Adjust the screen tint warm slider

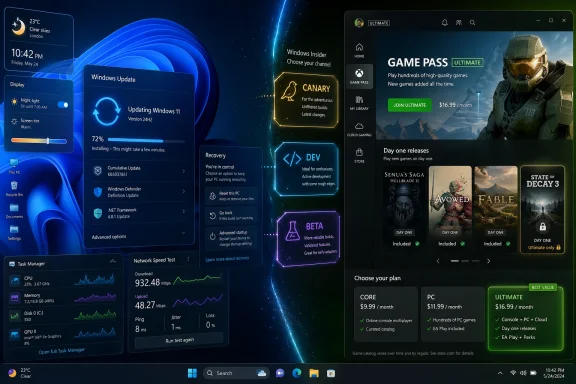[39, 141]
